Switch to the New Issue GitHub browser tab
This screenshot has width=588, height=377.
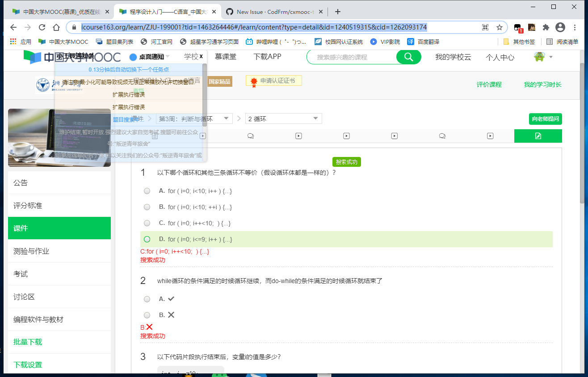(273, 12)
